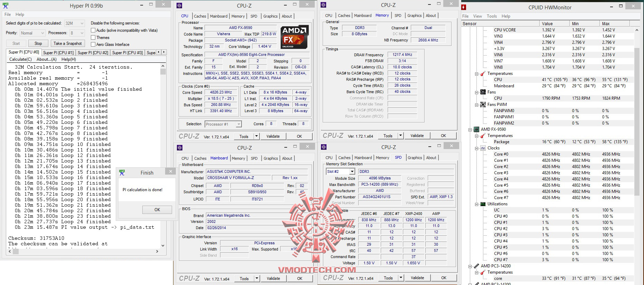The width and height of the screenshot is (644, 285).
Task: Click the Value column header in HWMonitor
Action: (554, 23)
